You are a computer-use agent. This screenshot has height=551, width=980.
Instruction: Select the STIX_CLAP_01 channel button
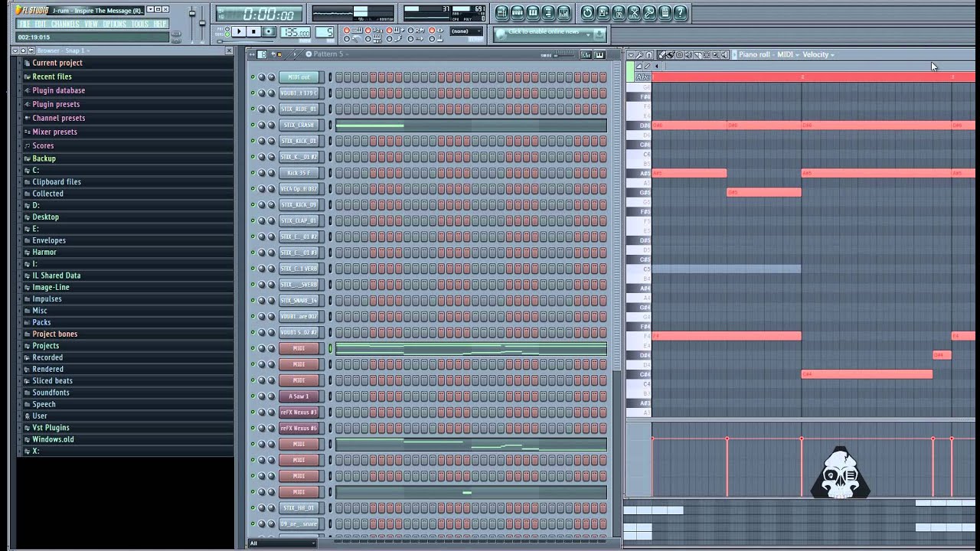(x=299, y=220)
